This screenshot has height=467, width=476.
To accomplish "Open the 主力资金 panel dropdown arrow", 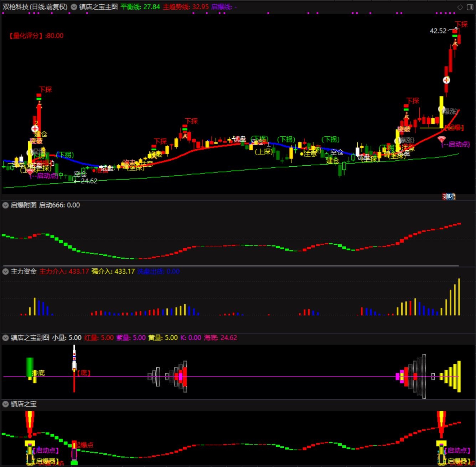I will (x=6, y=271).
